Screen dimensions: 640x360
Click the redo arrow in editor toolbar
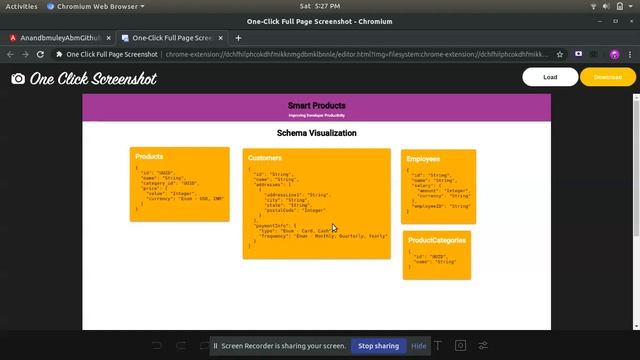pos(181,346)
